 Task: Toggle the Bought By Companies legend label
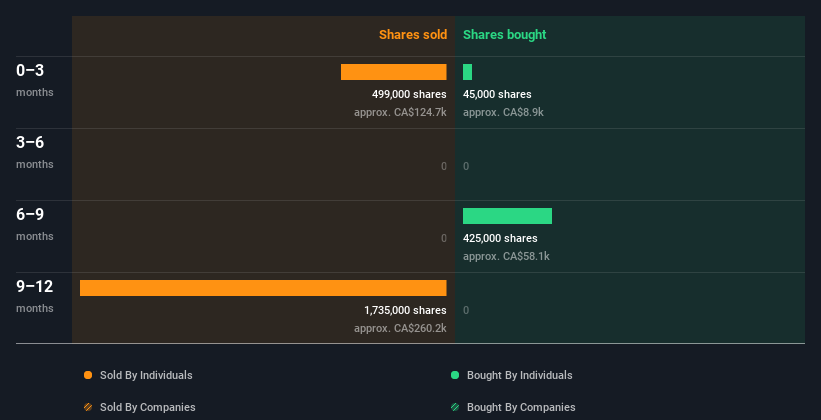click(521, 407)
